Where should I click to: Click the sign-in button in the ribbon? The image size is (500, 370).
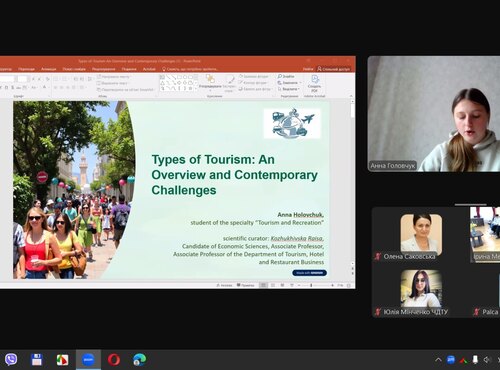[308, 69]
